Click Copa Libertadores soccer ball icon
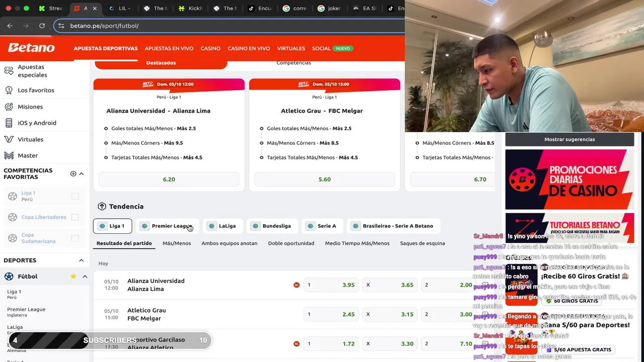This screenshot has width=644, height=362. (13, 217)
